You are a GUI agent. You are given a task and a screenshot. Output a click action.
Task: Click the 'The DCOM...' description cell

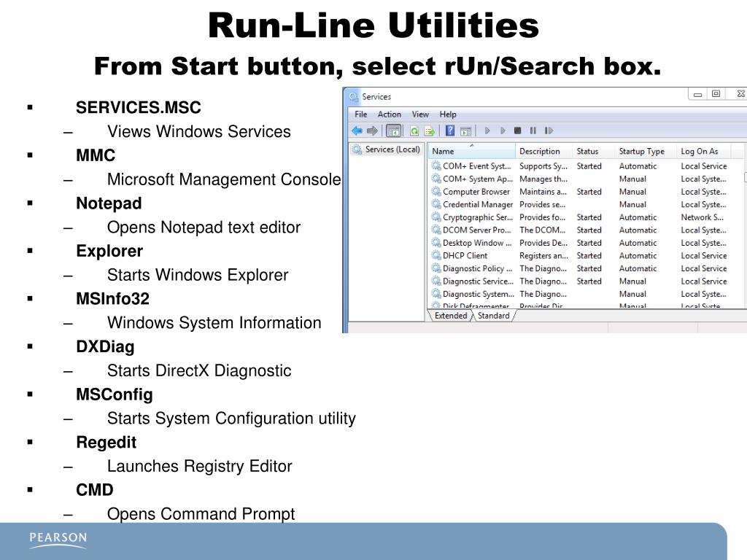pos(542,230)
